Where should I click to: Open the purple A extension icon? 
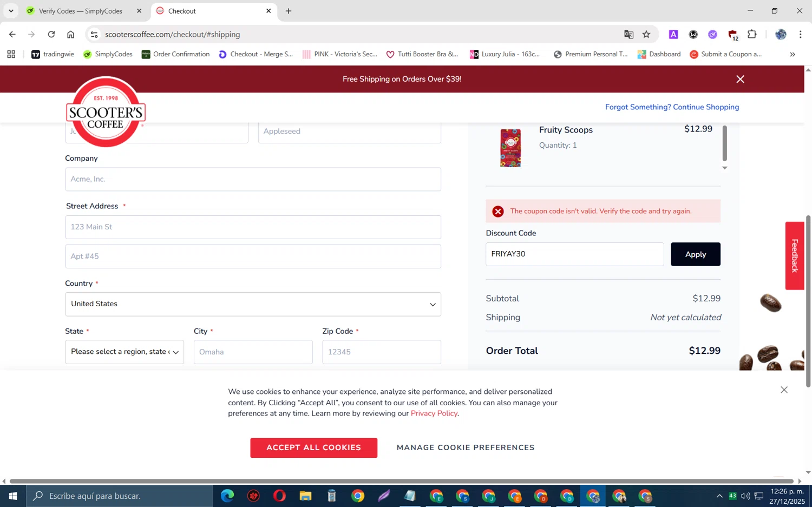673,34
